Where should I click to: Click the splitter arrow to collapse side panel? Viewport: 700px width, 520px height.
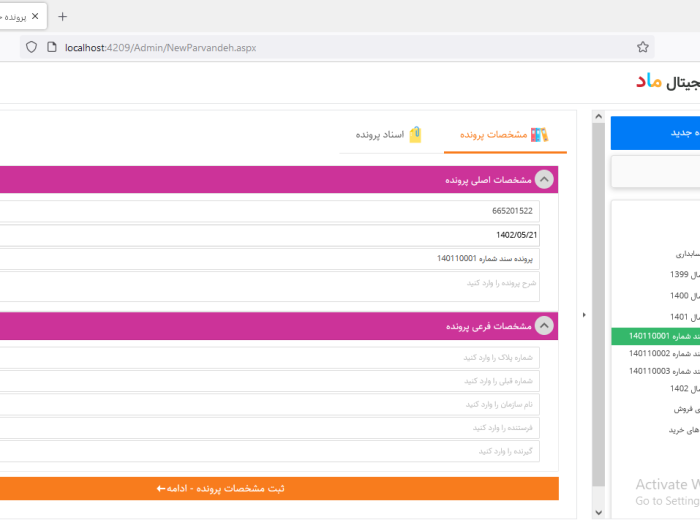[x=584, y=315]
